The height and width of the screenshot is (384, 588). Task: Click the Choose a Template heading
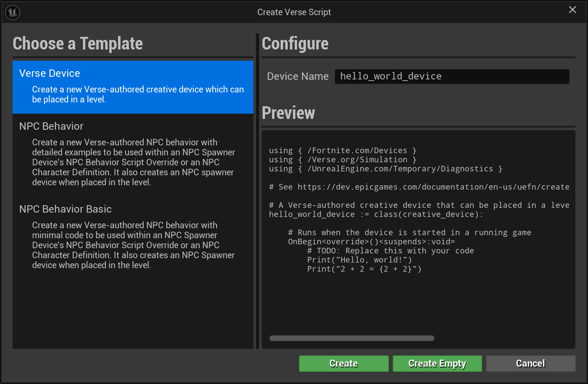click(78, 44)
